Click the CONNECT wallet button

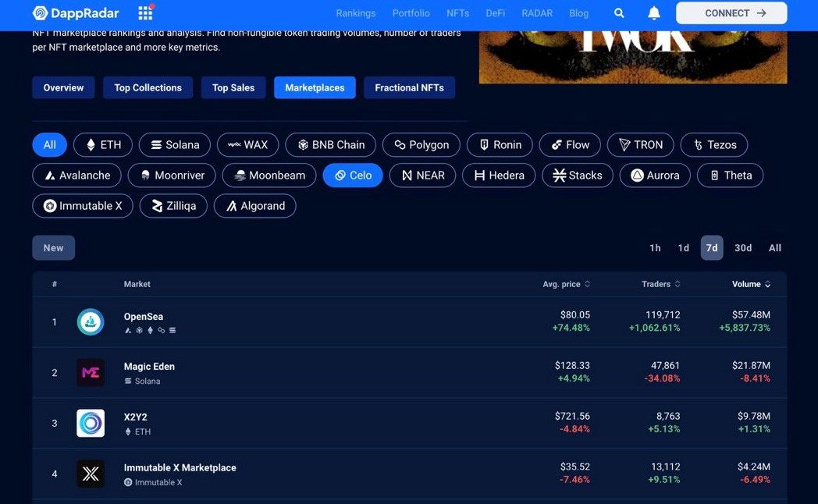point(731,13)
